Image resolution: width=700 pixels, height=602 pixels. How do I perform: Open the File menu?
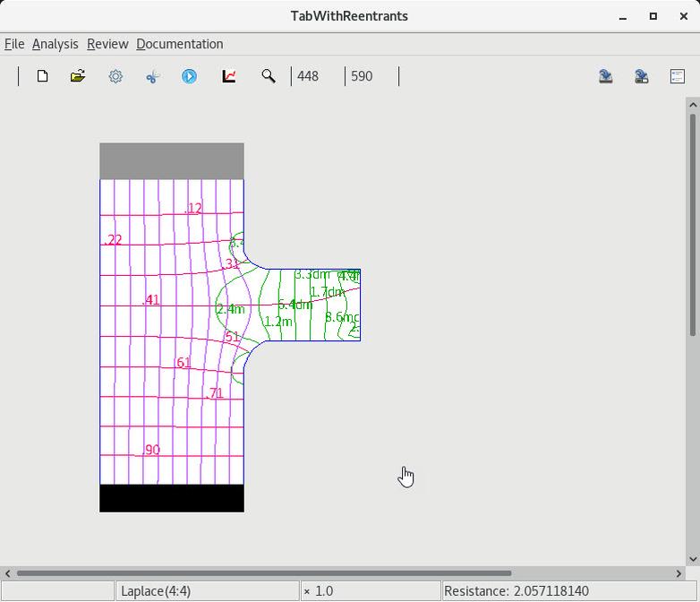pyautogui.click(x=14, y=44)
